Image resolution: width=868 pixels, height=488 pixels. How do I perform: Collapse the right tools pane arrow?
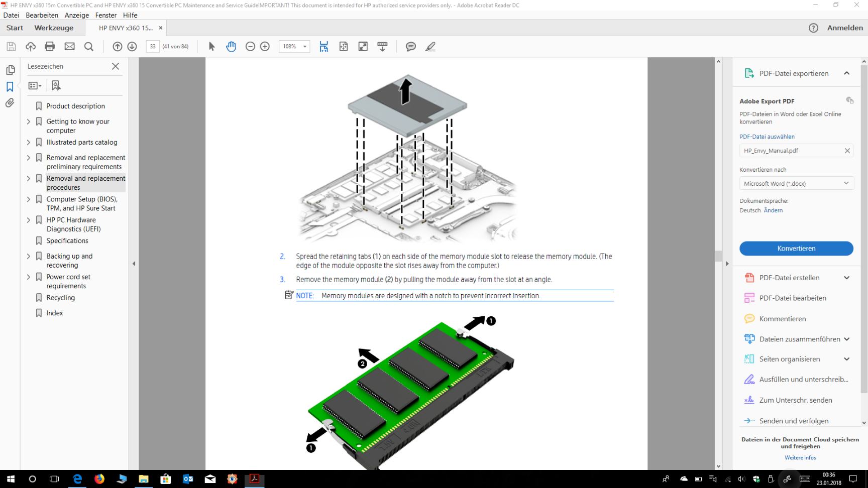tap(727, 264)
